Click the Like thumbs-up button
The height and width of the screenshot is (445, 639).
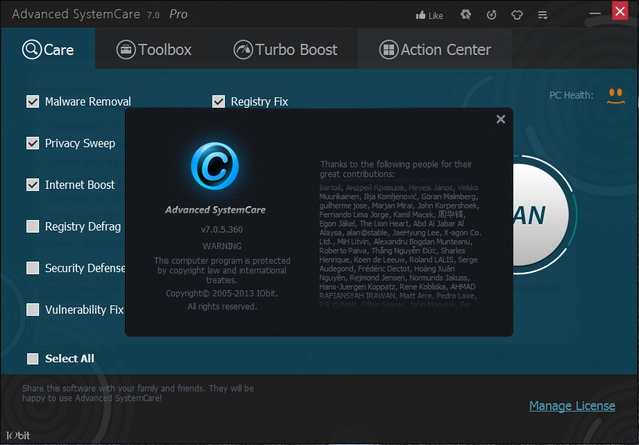pos(429,15)
